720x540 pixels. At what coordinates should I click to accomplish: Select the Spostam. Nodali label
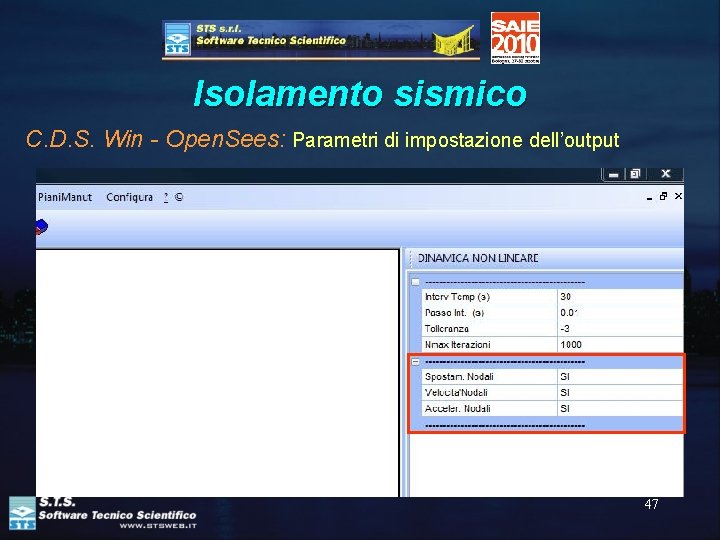pos(459,377)
